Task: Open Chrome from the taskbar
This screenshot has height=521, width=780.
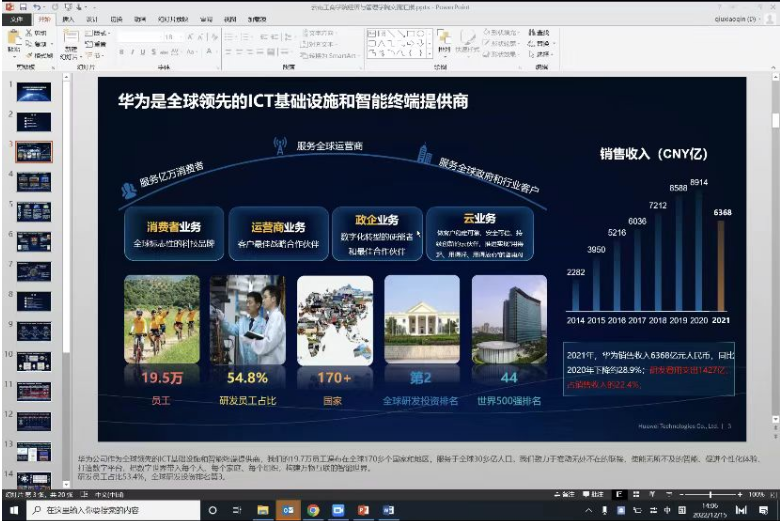Action: tap(313, 510)
